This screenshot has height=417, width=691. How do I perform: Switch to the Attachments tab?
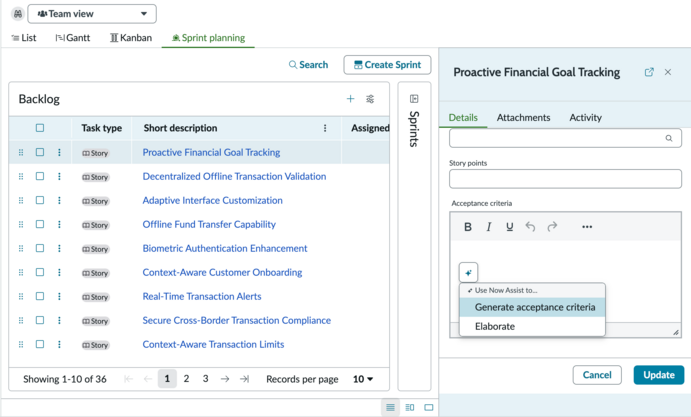click(523, 118)
